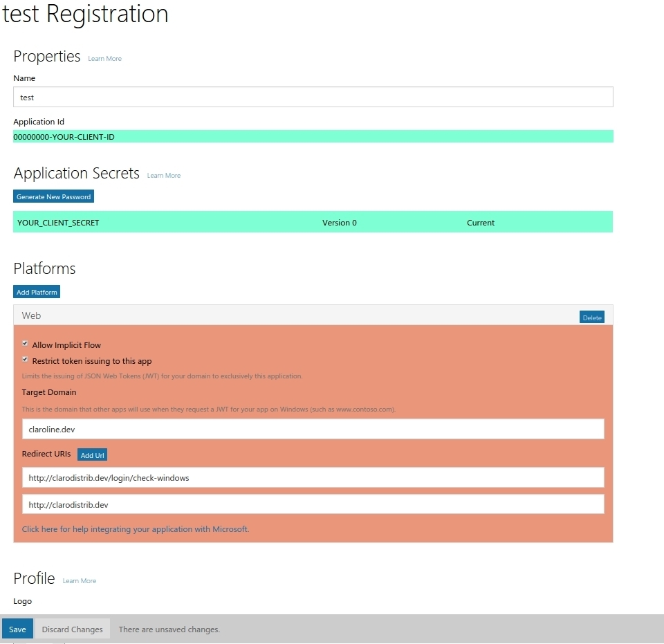Click Learn More next to Profile
This screenshot has width=664, height=644.
79,581
